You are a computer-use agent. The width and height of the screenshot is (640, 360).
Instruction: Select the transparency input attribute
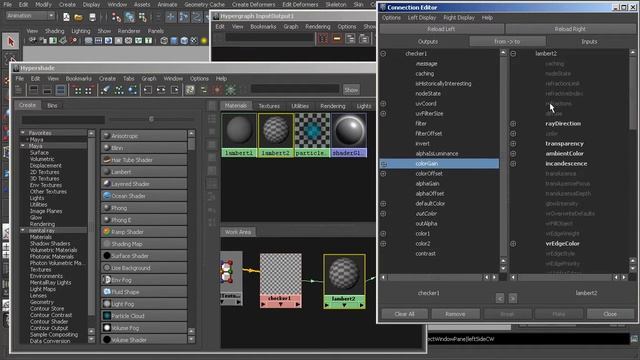coord(564,144)
